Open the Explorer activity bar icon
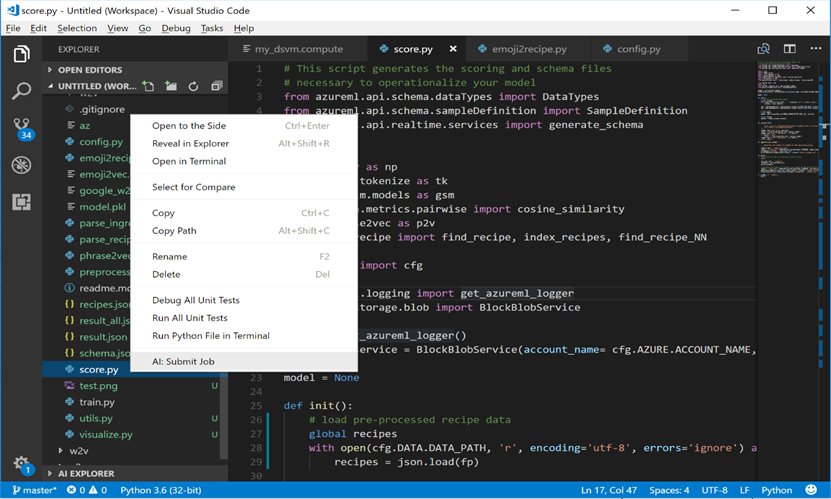The image size is (831, 499). click(21, 54)
